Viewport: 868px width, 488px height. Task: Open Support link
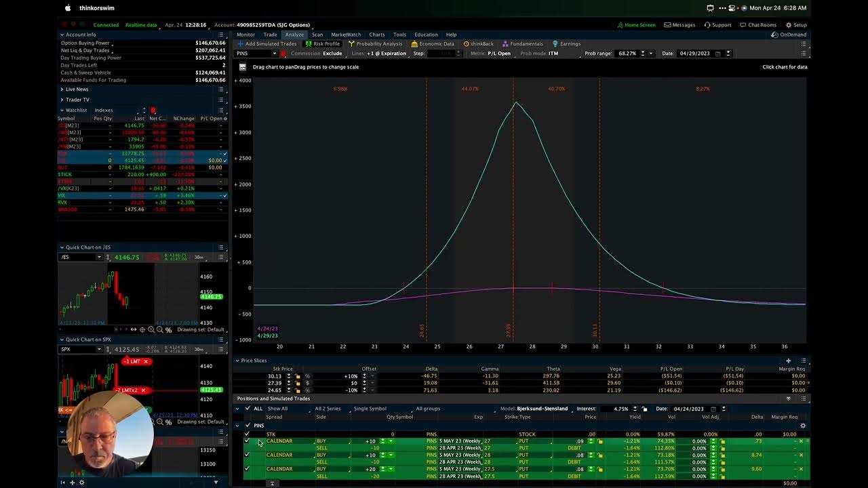(717, 25)
